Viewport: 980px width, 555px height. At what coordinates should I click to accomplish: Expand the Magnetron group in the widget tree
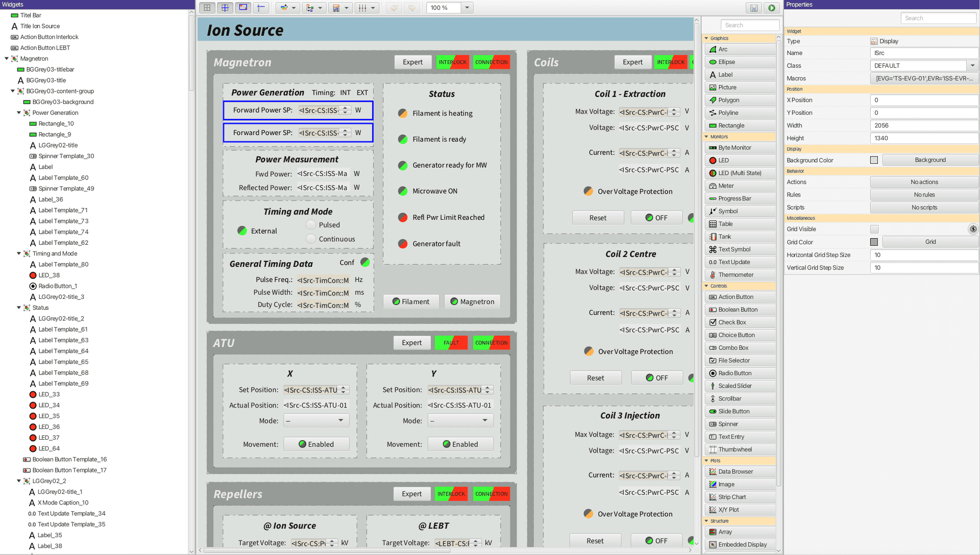6,58
